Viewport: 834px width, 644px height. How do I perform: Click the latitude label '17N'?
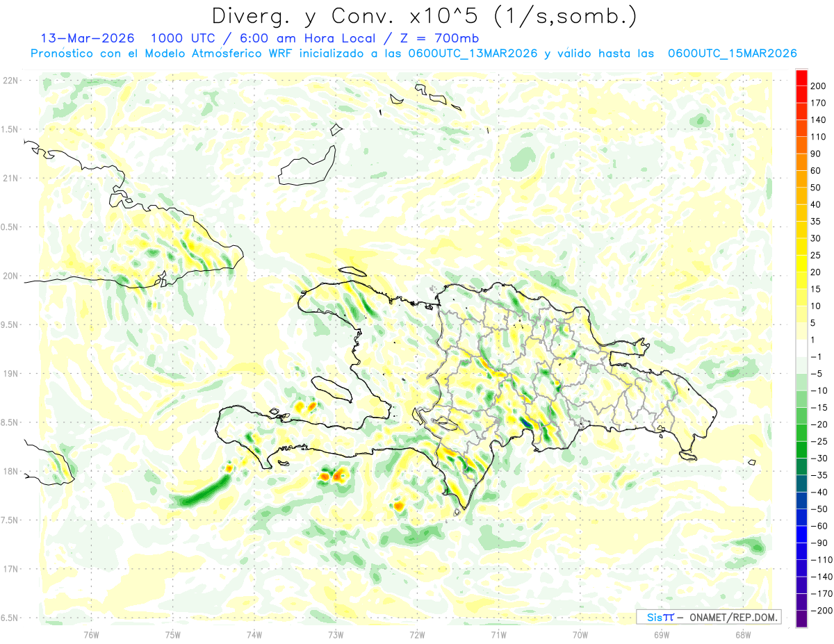(10, 569)
